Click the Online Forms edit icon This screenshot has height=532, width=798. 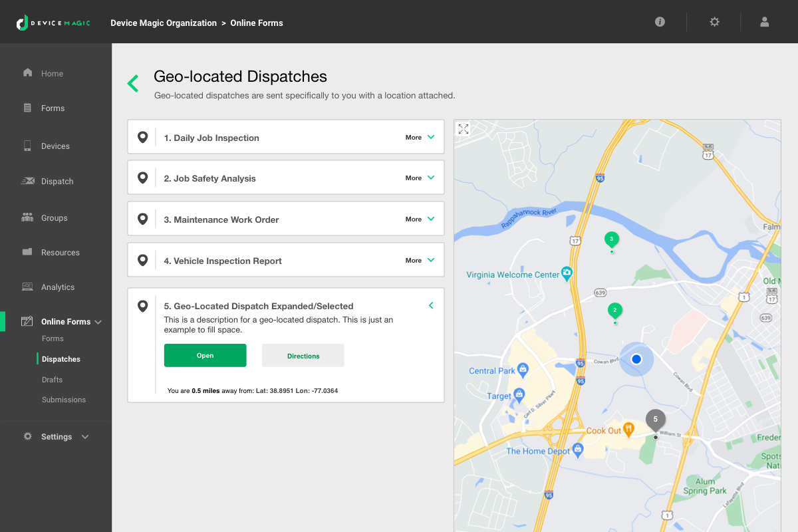tap(27, 321)
